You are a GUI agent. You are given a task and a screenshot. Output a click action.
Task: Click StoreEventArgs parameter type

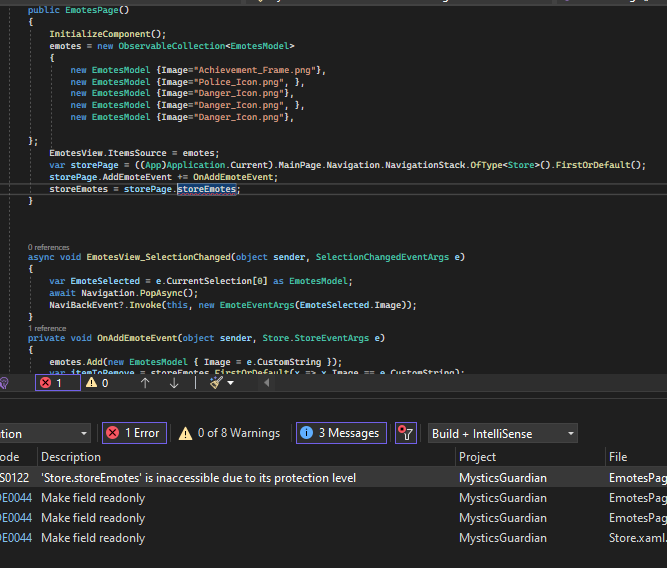[x=332, y=338]
